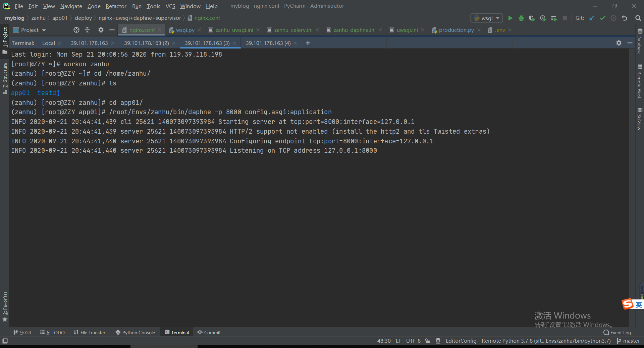Click the myblog breadcrumb
The image size is (644, 348).
(15, 18)
